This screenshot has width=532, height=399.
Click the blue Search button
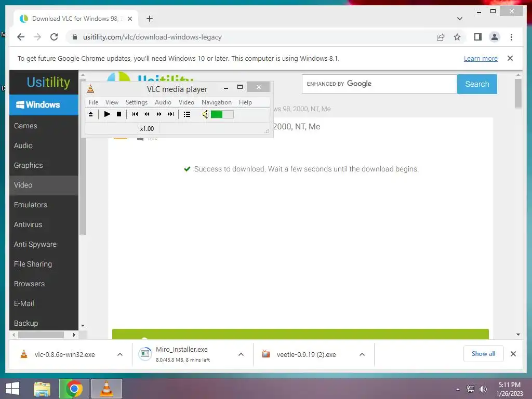(x=477, y=84)
